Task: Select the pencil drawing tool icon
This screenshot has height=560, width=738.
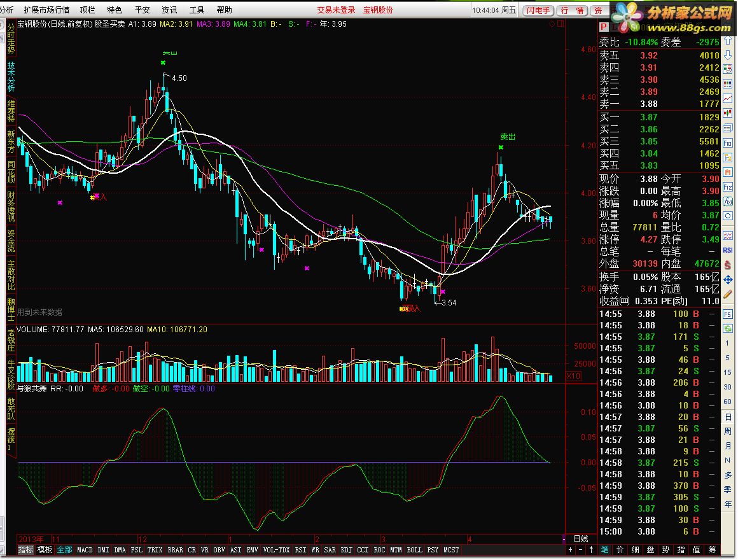Action: 728,295
